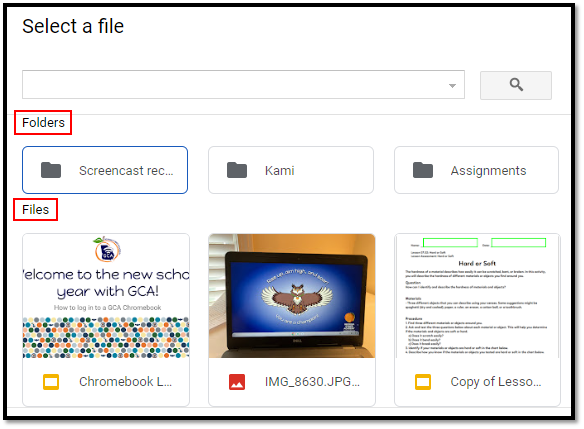Click the magnifying glass search button
Screen dimensions: 584x429
[516, 85]
